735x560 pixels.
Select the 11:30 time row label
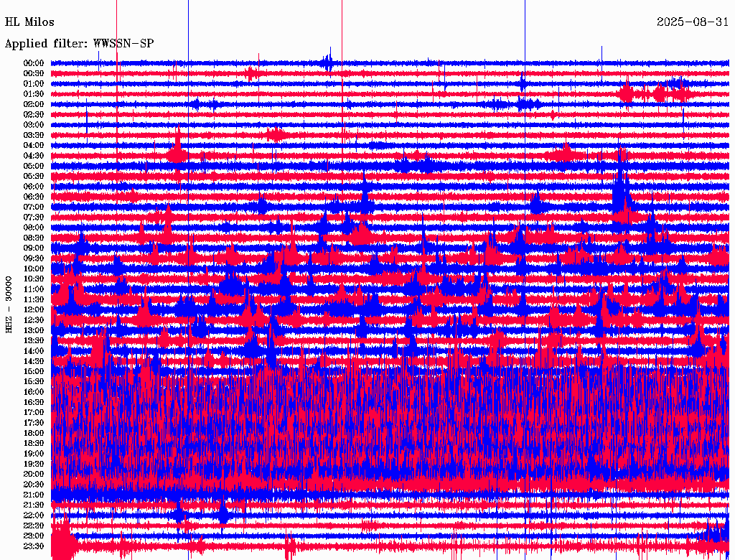[34, 299]
